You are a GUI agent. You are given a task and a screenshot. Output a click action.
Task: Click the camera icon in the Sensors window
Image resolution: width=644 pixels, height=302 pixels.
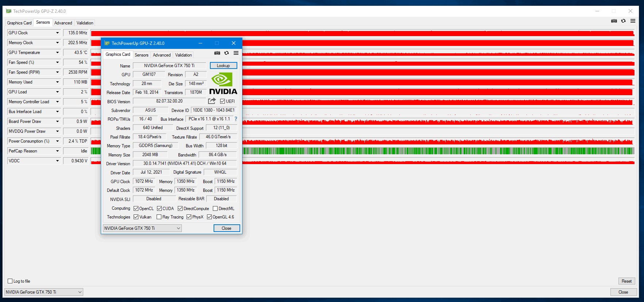(x=614, y=21)
